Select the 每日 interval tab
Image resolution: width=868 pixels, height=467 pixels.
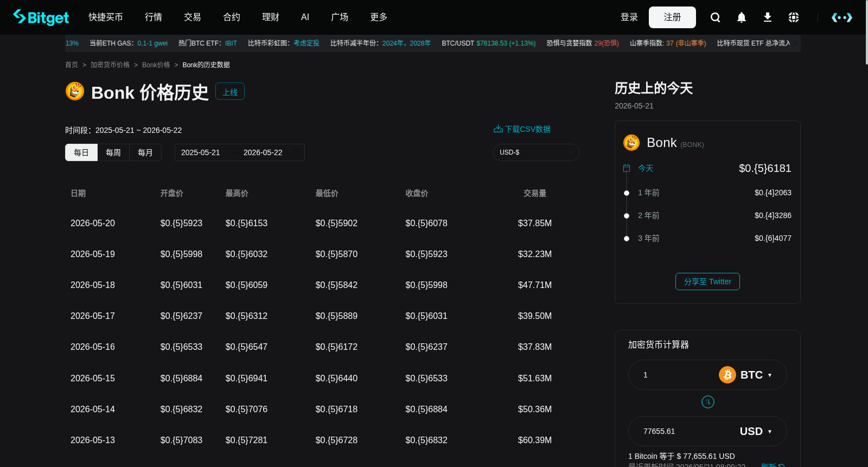(x=81, y=152)
